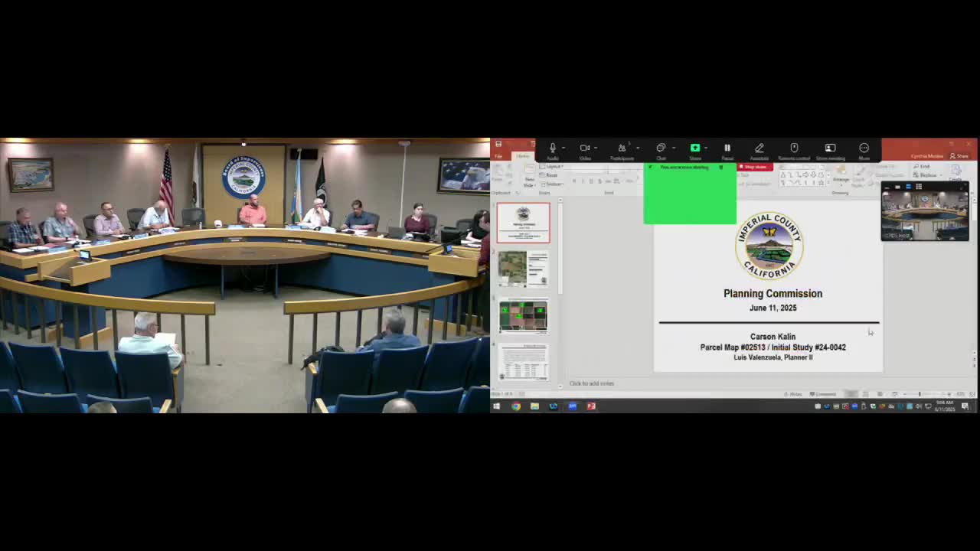Image resolution: width=980 pixels, height=551 pixels.
Task: Switch to Normal view in status bar
Action: [x=851, y=394]
